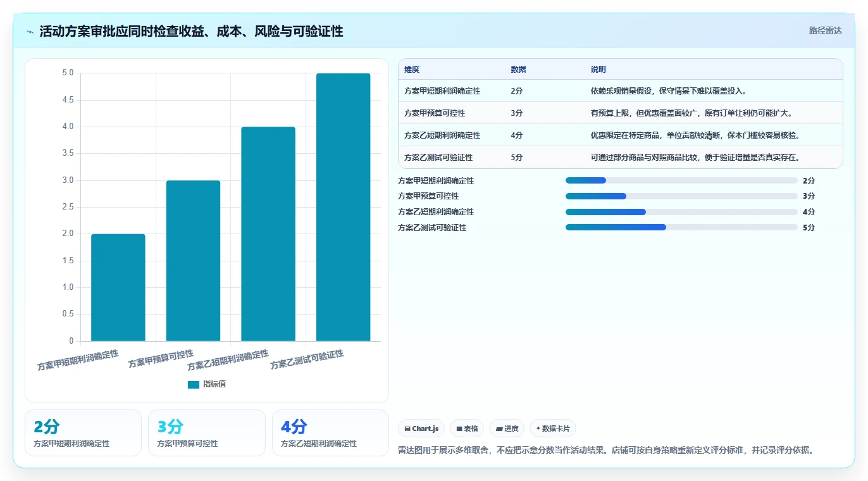Click the 数据 column header
This screenshot has height=481, width=868.
tap(518, 70)
